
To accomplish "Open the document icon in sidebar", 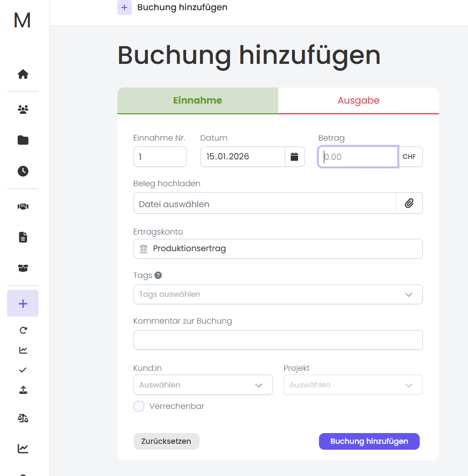I will pos(23,237).
